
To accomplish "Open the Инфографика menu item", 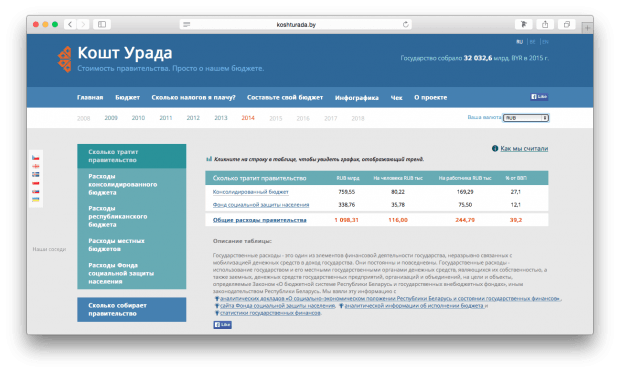I will 357,98.
